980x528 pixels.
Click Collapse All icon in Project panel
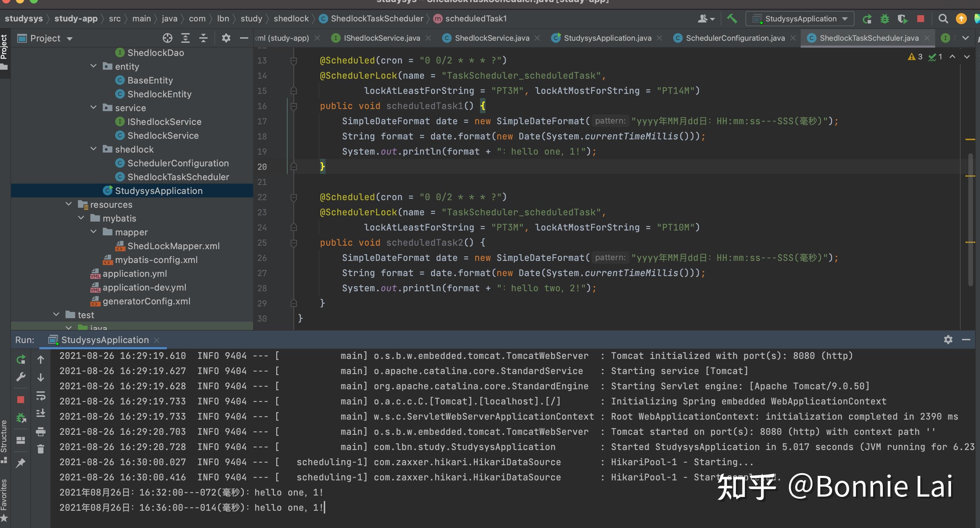[x=203, y=38]
